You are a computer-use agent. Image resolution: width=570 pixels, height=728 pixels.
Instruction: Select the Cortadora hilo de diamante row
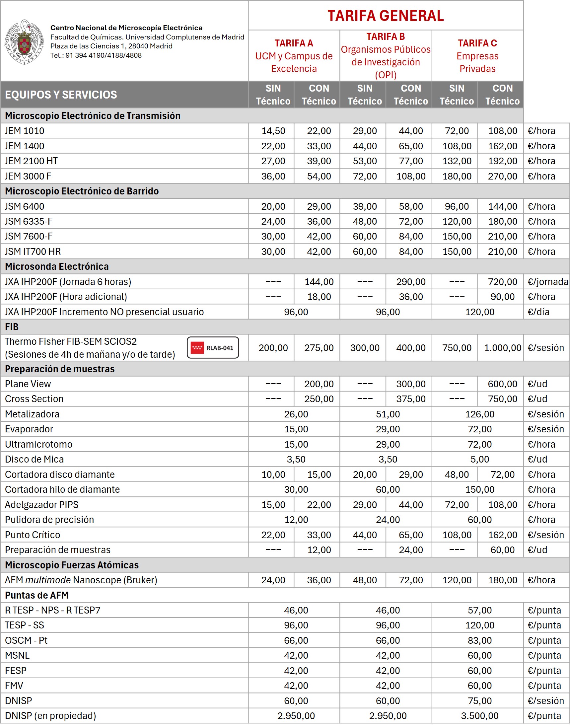(x=62, y=489)
